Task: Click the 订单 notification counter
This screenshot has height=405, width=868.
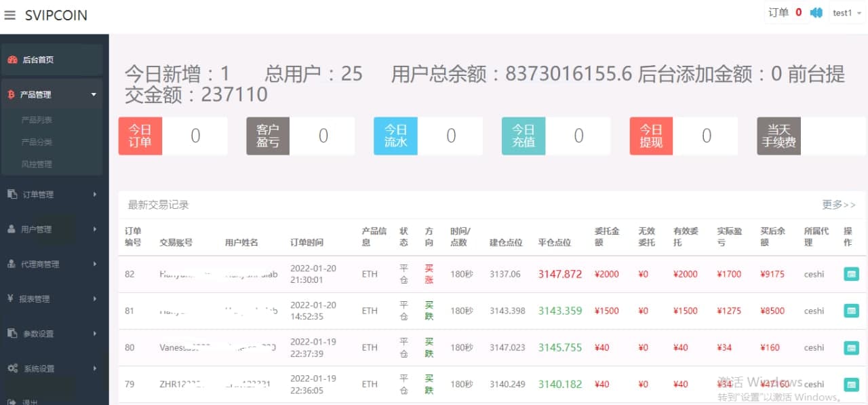Action: click(785, 13)
